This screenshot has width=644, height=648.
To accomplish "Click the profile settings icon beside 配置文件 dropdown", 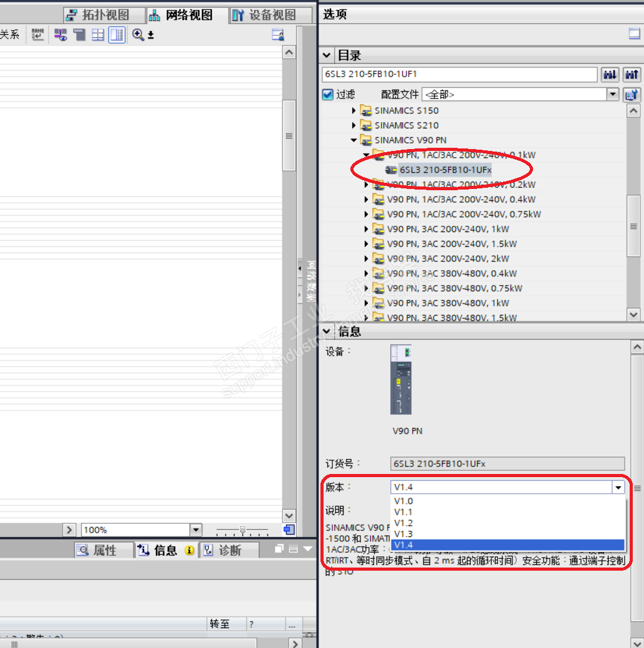I will tap(632, 95).
